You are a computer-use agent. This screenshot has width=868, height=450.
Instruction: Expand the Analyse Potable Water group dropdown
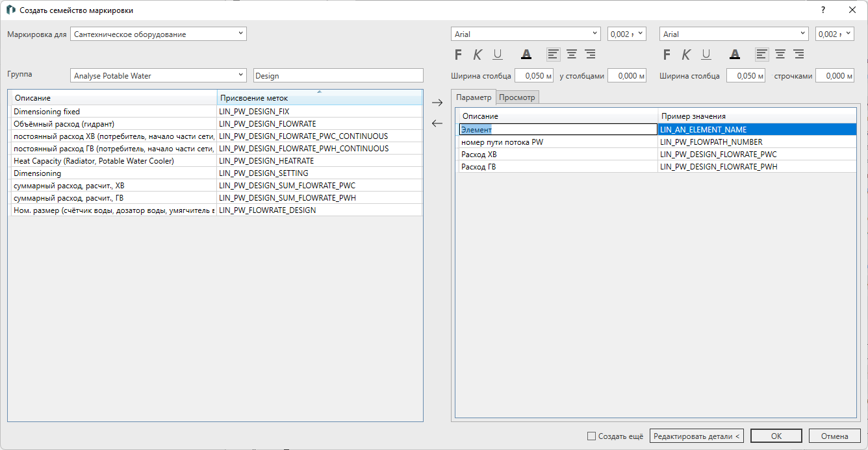(x=159, y=75)
